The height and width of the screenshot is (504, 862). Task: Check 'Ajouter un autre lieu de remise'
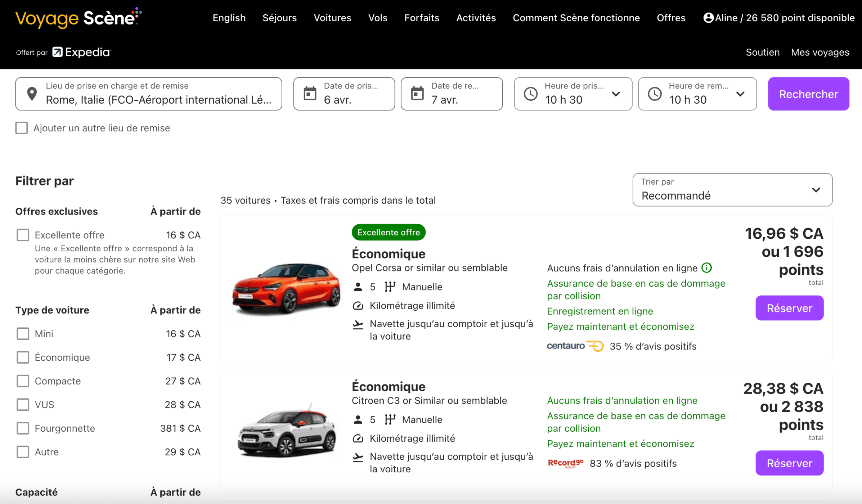pyautogui.click(x=22, y=128)
